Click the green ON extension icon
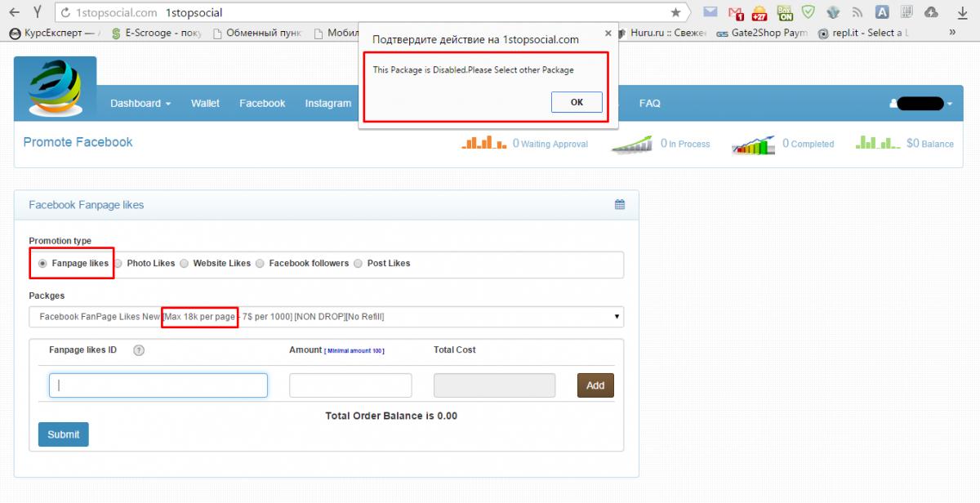The width and height of the screenshot is (980, 503). [x=785, y=12]
